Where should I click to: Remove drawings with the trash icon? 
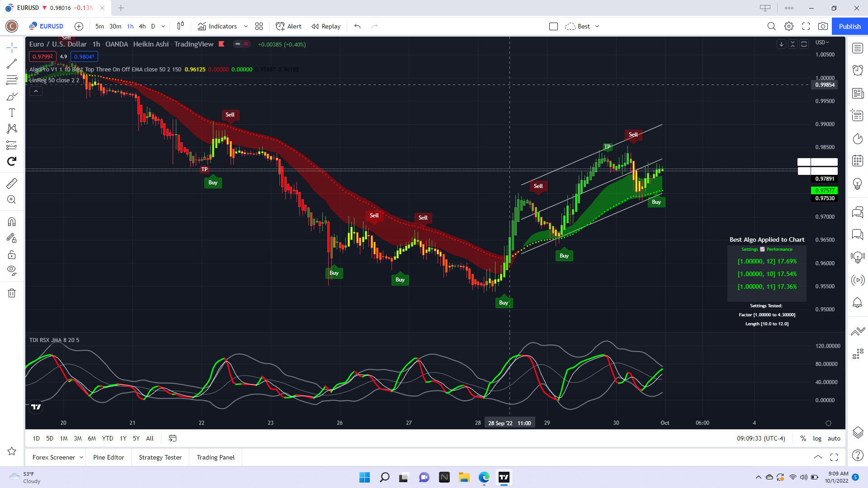pyautogui.click(x=12, y=293)
